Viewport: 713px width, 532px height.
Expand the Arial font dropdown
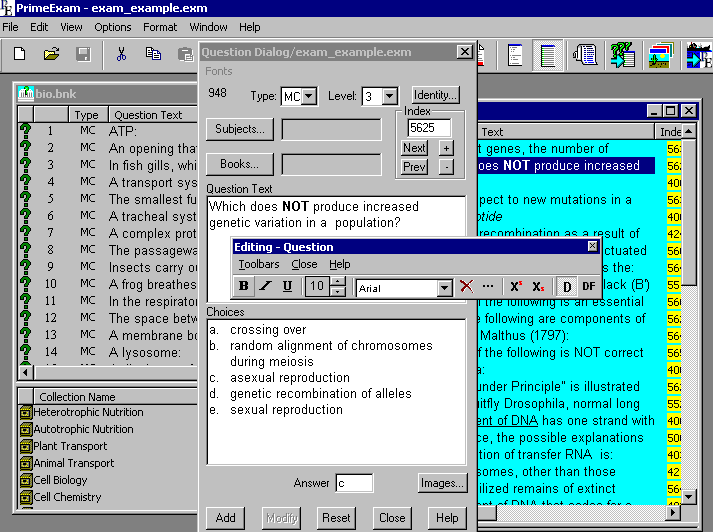point(445,288)
